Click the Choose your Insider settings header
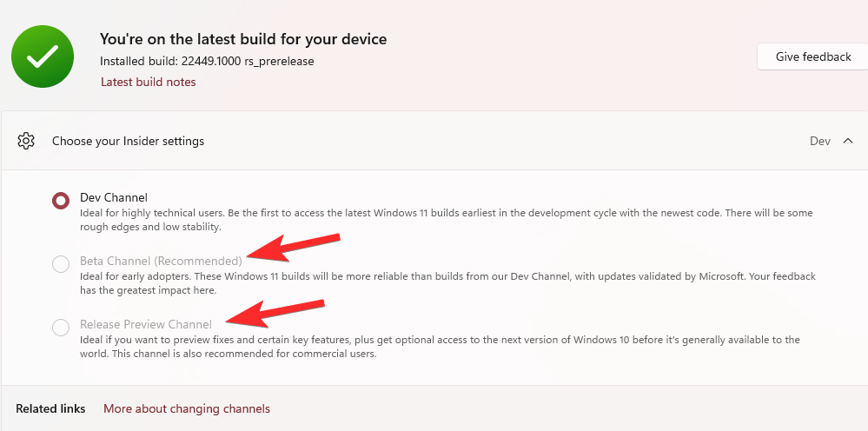Viewport: 868px width, 431px height. tap(128, 141)
